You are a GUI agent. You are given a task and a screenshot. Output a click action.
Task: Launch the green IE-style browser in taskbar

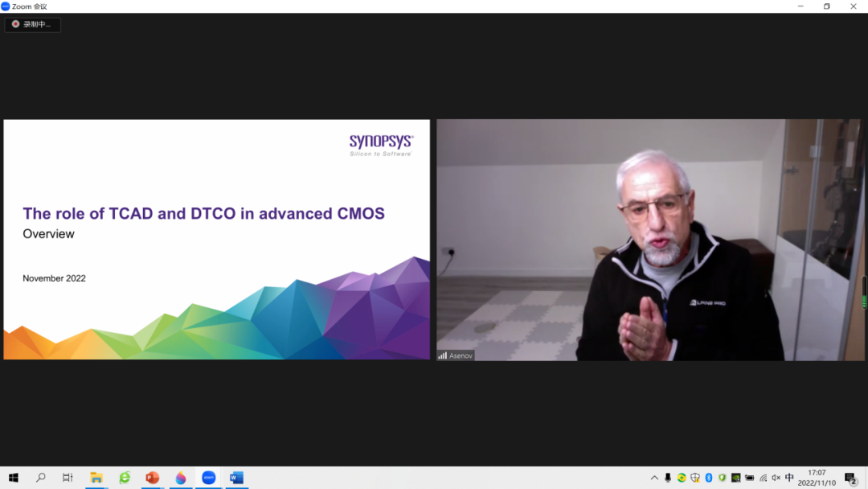click(125, 478)
